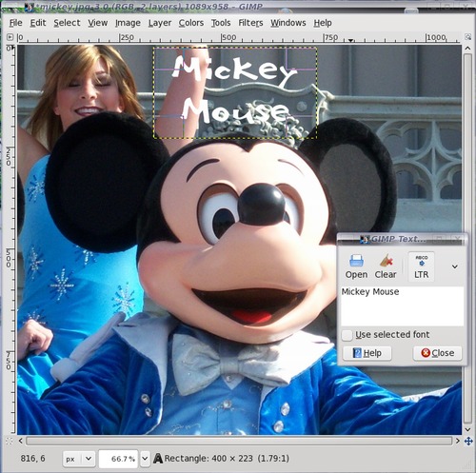
Task: Enable the Use selected font checkbox
Action: pos(347,335)
